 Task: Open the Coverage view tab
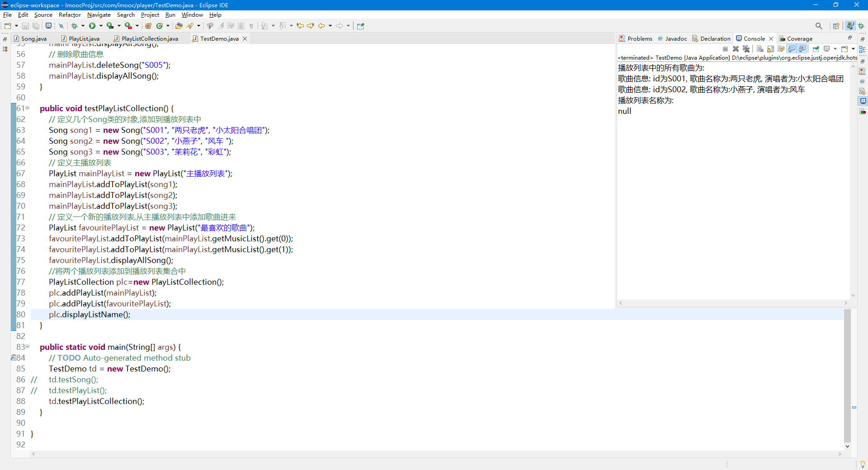796,39
